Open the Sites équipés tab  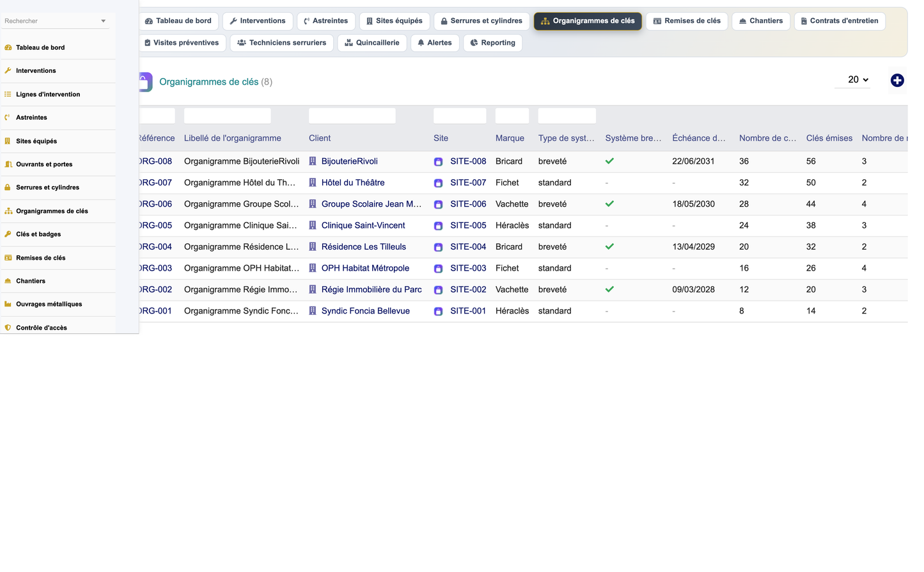tap(395, 21)
